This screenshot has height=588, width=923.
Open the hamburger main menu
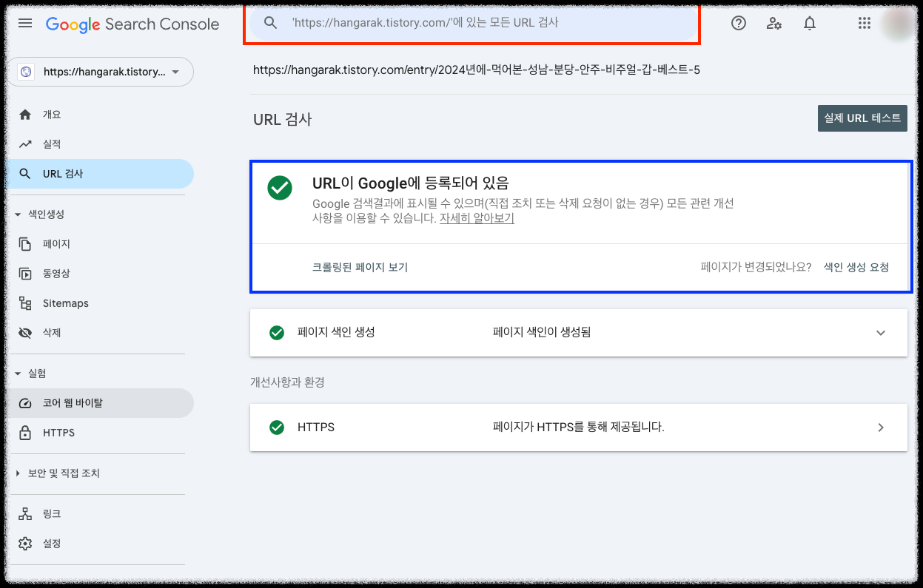pyautogui.click(x=25, y=24)
